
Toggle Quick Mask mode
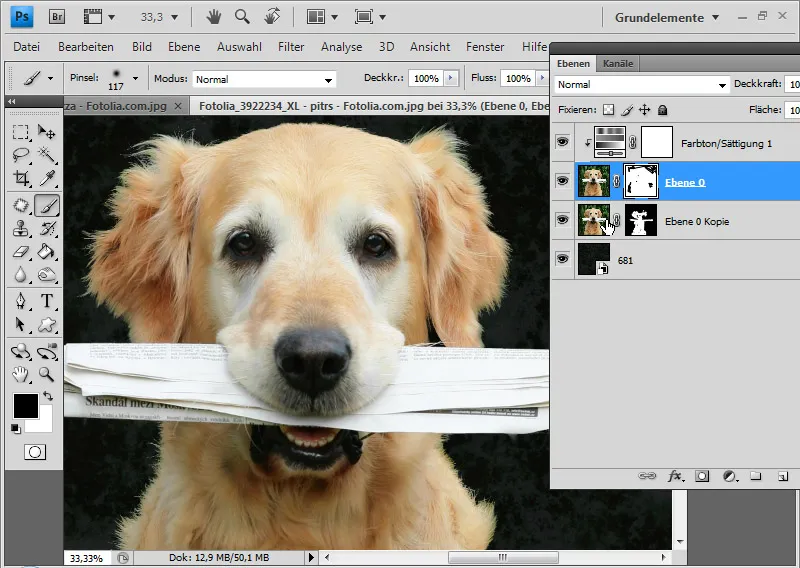(x=35, y=452)
